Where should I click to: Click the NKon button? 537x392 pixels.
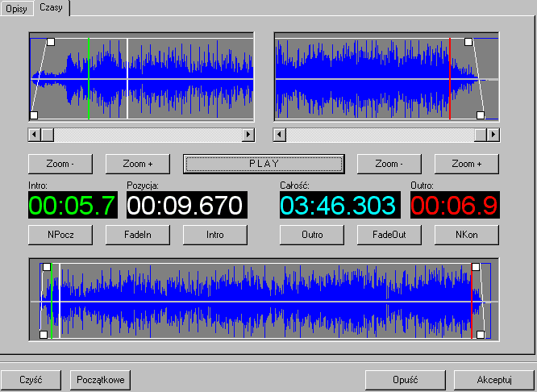467,235
